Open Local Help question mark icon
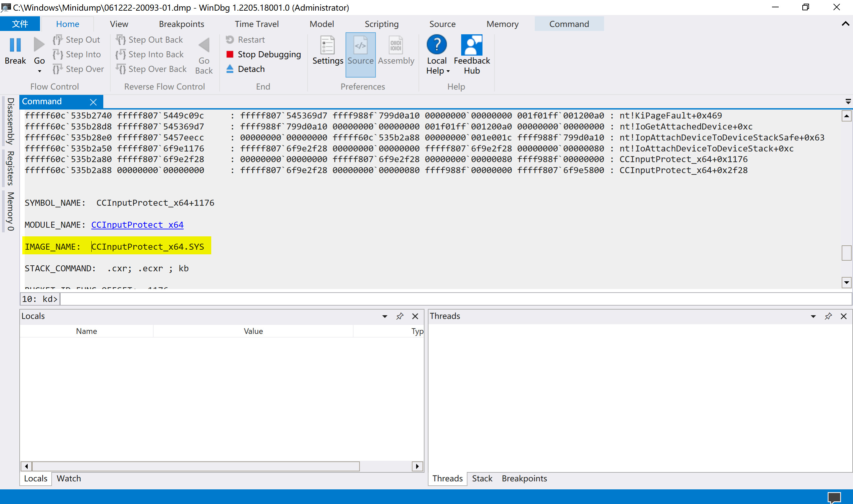The width and height of the screenshot is (853, 504). coord(437,45)
